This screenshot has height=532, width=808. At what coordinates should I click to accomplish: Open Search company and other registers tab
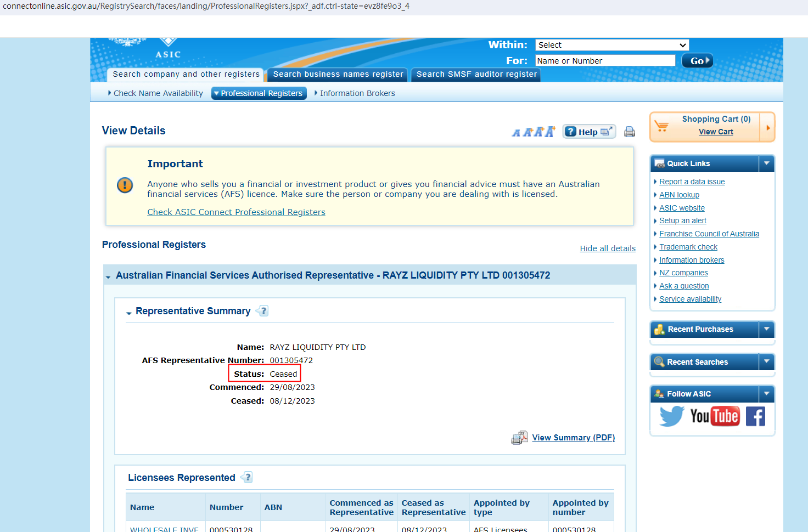click(x=186, y=75)
